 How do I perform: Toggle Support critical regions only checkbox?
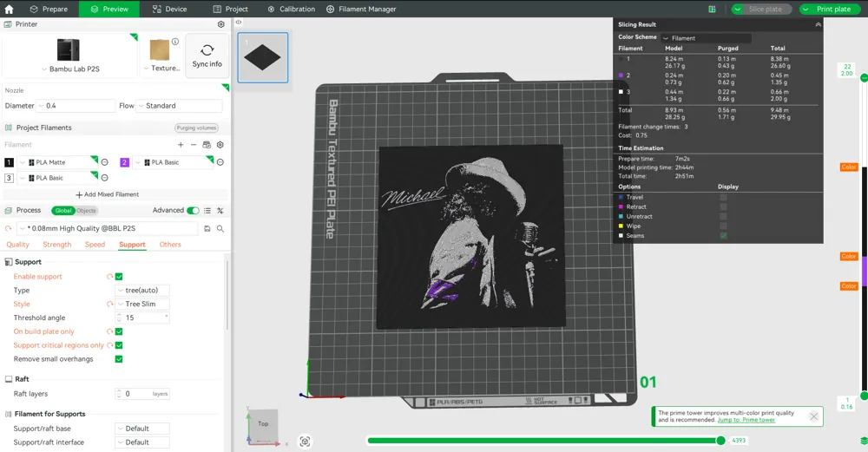(x=119, y=345)
